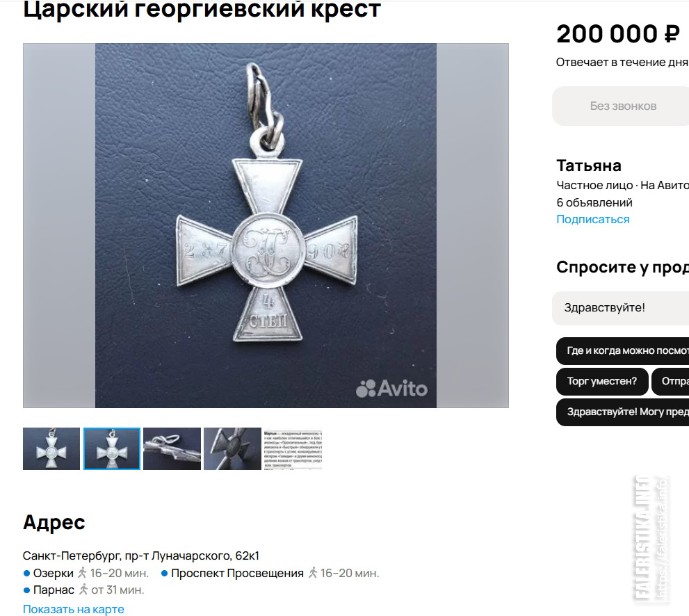Screen dimensions: 689x616
Task: Click the Озерки metro station marker
Action: (26, 573)
